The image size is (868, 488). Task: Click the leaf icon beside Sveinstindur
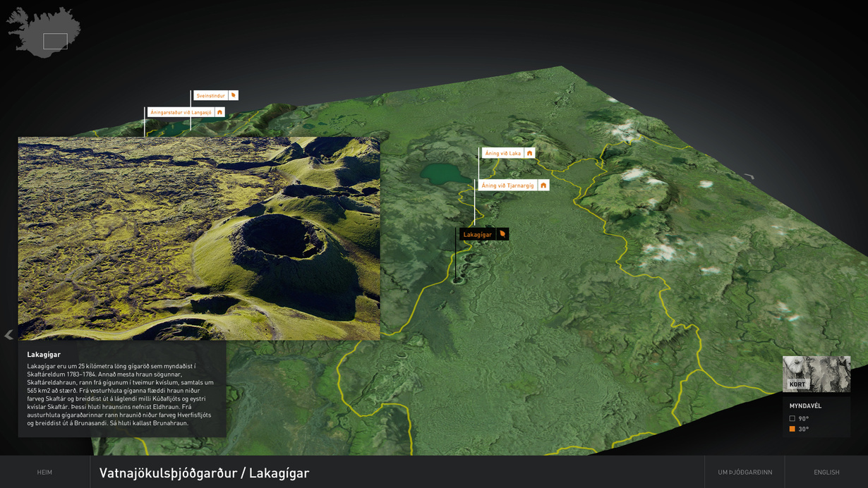tap(233, 95)
